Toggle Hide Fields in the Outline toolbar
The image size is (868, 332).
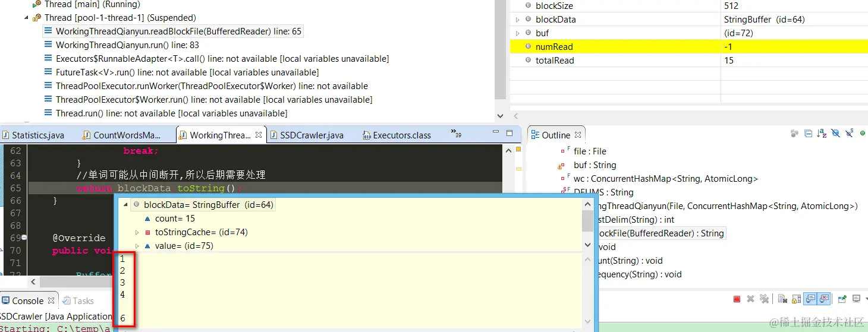click(x=835, y=133)
